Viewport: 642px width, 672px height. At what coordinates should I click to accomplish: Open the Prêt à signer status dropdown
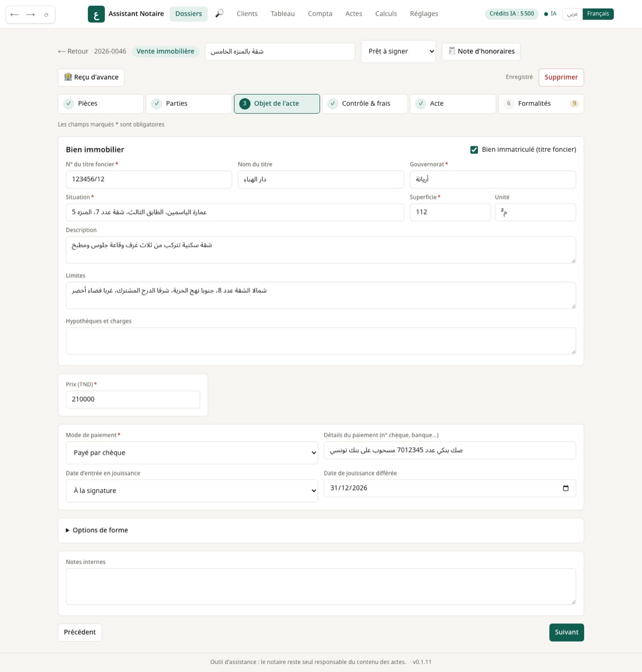[399, 51]
